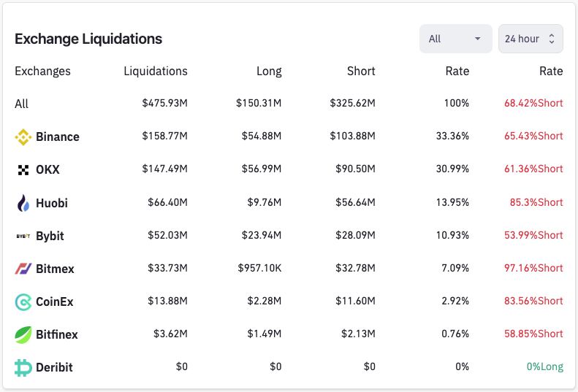Click the Bybit logo icon

pyautogui.click(x=23, y=236)
